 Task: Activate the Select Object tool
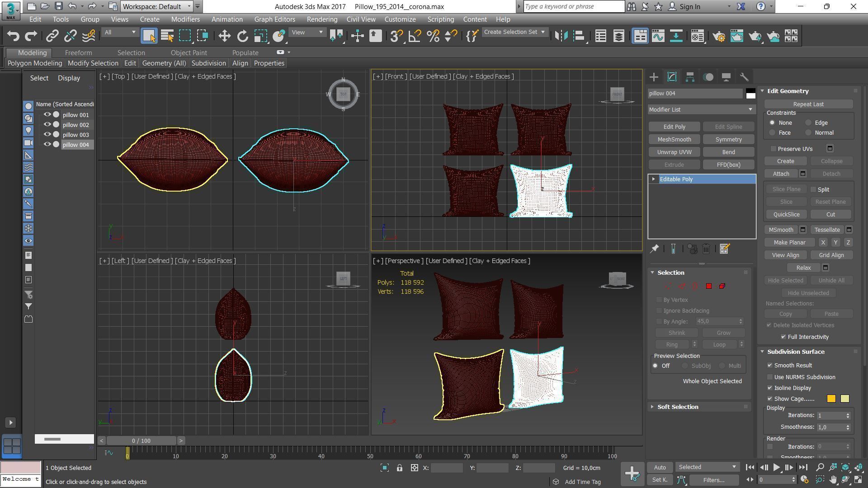tap(149, 36)
